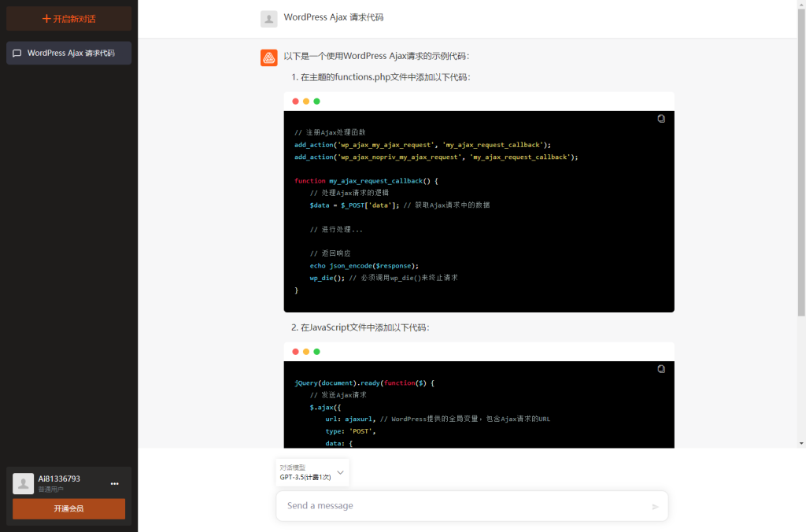Click the plus icon in the 开启新对话 button
Screen dimensions: 806x532
(x=46, y=19)
